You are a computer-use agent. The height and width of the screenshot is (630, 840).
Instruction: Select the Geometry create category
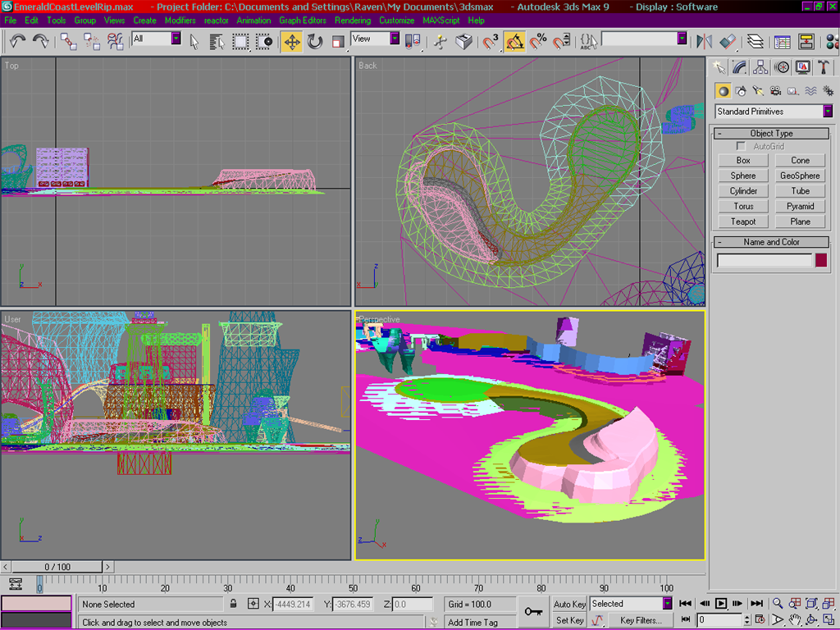click(724, 91)
